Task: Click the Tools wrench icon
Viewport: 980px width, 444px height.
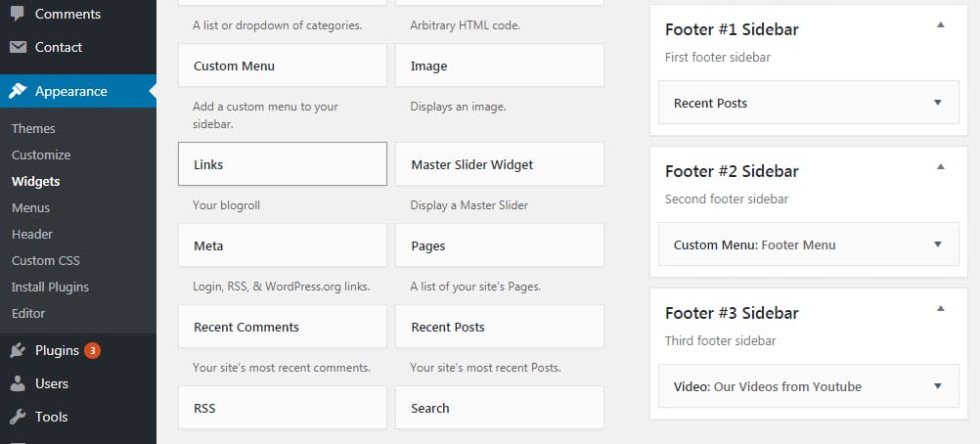Action: [x=18, y=417]
